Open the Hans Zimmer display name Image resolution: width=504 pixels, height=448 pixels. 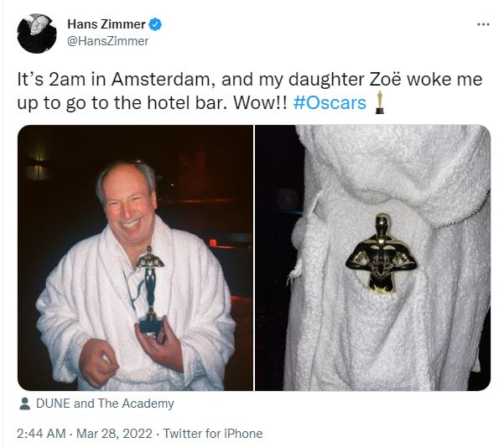pos(107,24)
